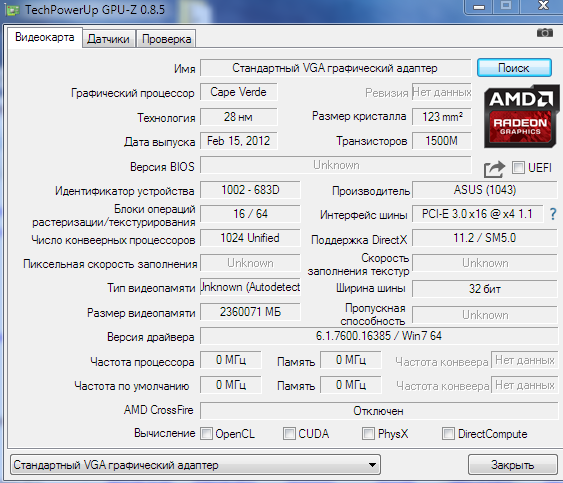Viewport: 563px width, 483px height.
Task: Click the Unknown (Autodetect) memory type value
Action: coord(250,287)
